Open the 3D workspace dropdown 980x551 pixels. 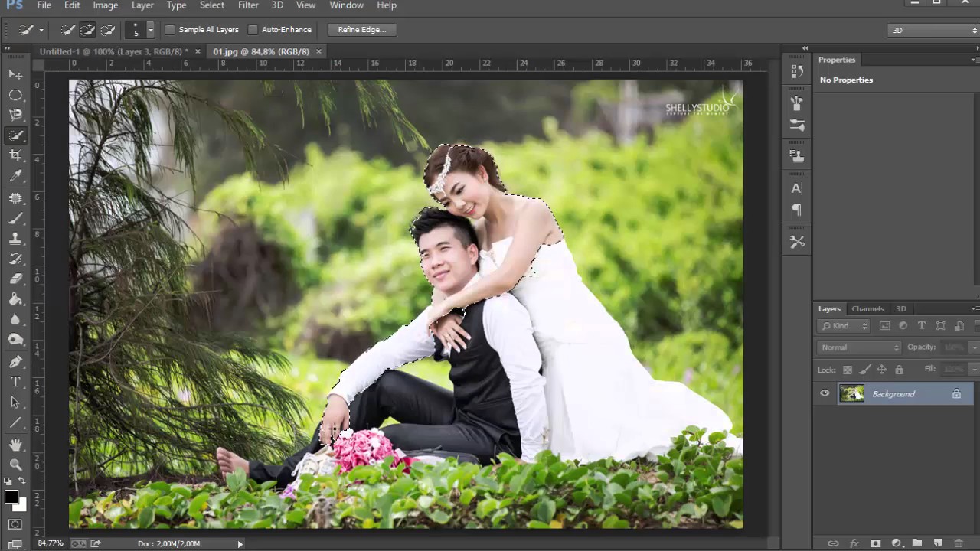coord(933,31)
